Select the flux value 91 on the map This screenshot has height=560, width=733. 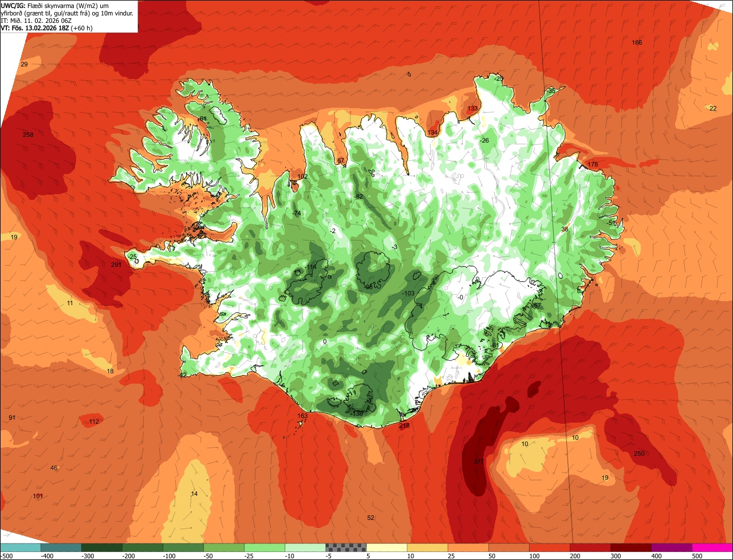point(12,417)
